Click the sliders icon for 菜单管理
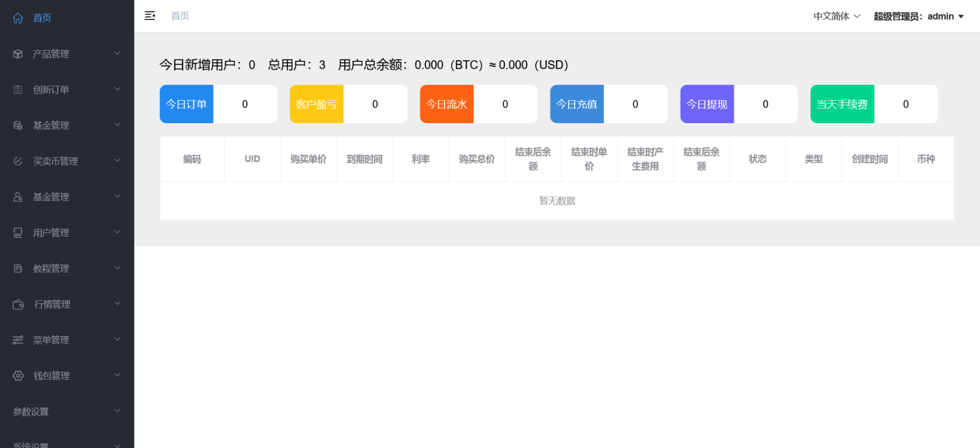 point(18,340)
